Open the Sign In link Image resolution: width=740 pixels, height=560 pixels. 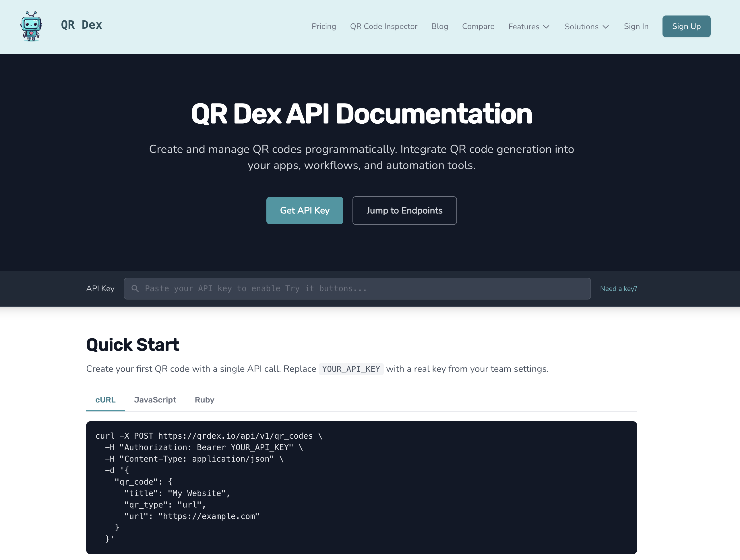click(636, 26)
